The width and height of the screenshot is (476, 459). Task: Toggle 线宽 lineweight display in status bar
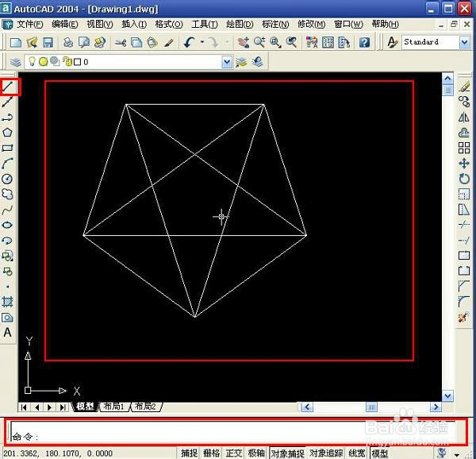[357, 453]
